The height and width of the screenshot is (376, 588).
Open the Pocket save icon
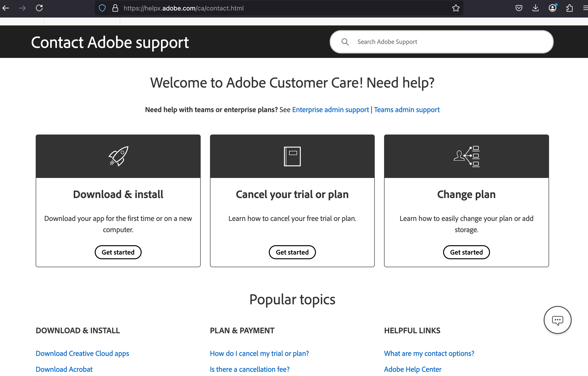click(519, 8)
